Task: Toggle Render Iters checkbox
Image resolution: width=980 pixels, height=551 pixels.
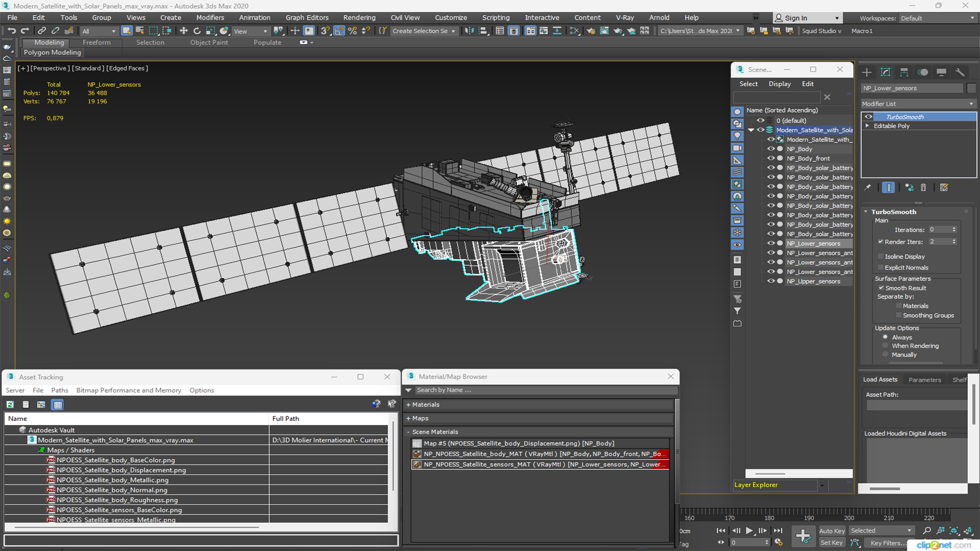Action: tap(880, 242)
